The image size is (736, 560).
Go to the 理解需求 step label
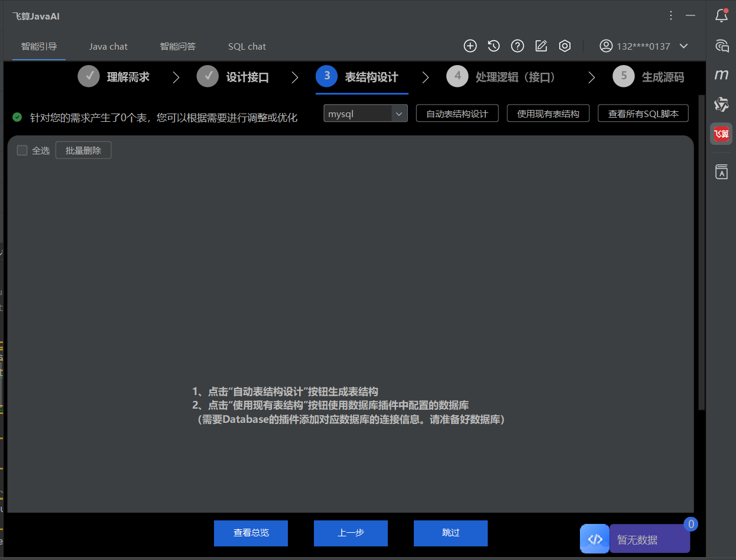[128, 77]
